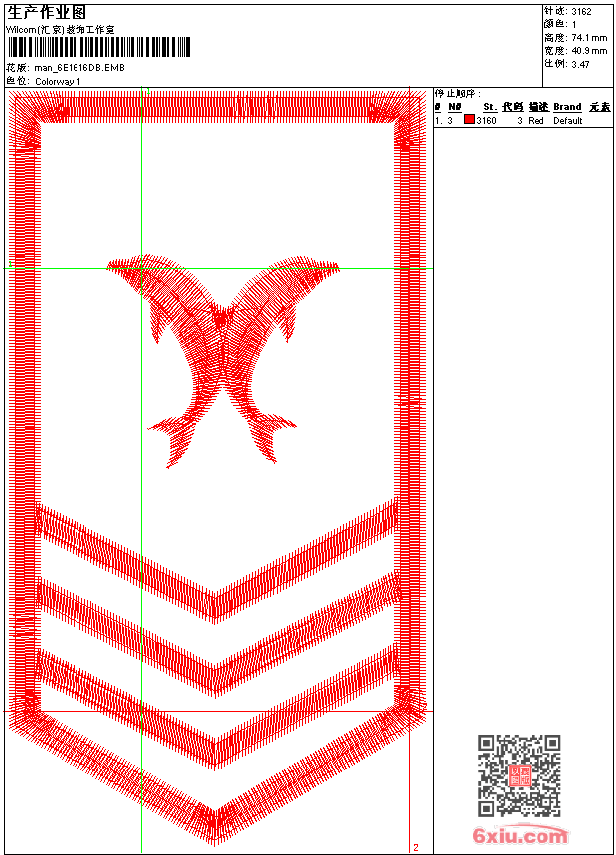Viewport: 616px width, 855px height.
Task: Click the red thread color swatch
Action: click(x=469, y=120)
